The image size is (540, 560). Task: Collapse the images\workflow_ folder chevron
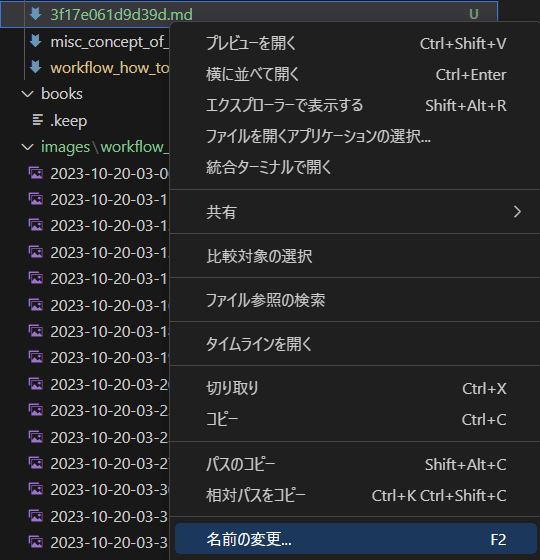coord(28,147)
